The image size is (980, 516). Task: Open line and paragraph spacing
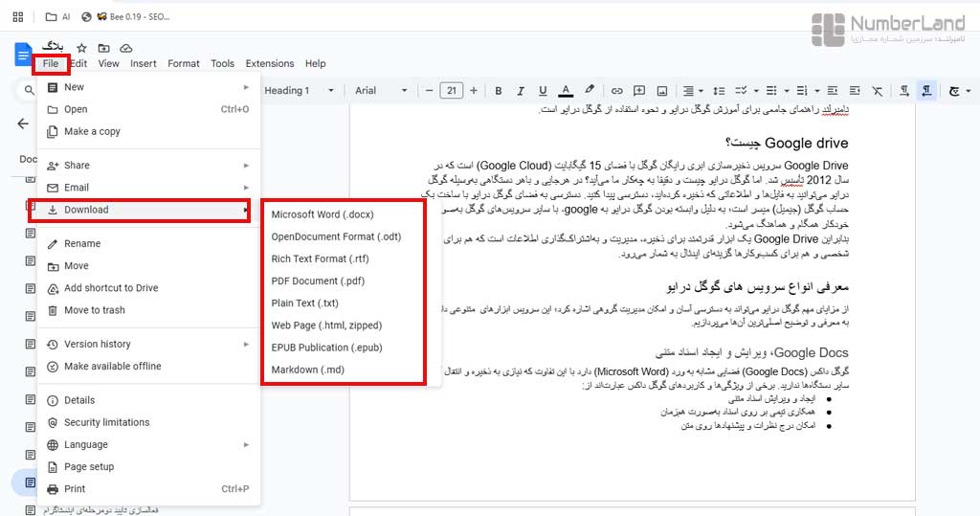click(x=719, y=91)
